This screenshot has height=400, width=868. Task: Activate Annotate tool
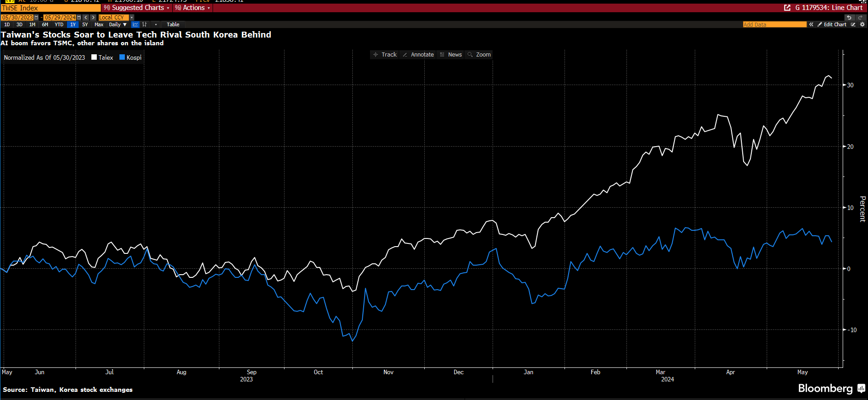coord(418,55)
